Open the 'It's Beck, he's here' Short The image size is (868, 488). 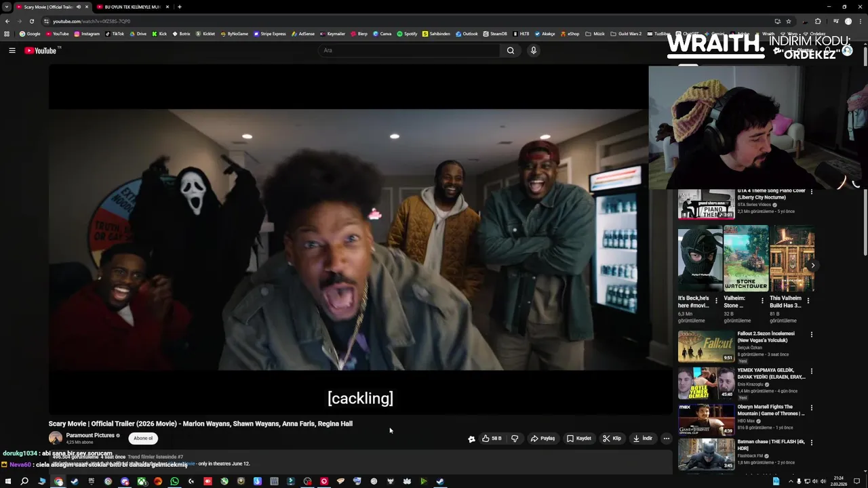click(x=701, y=258)
